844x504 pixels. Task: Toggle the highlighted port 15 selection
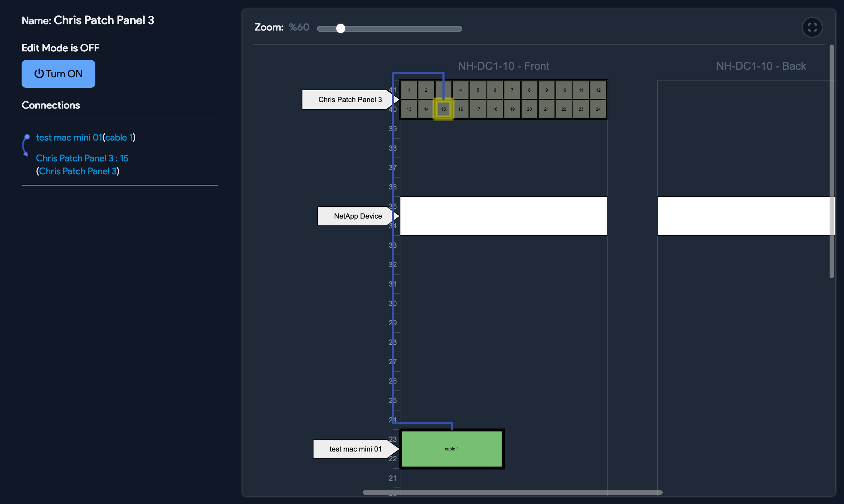coord(443,109)
